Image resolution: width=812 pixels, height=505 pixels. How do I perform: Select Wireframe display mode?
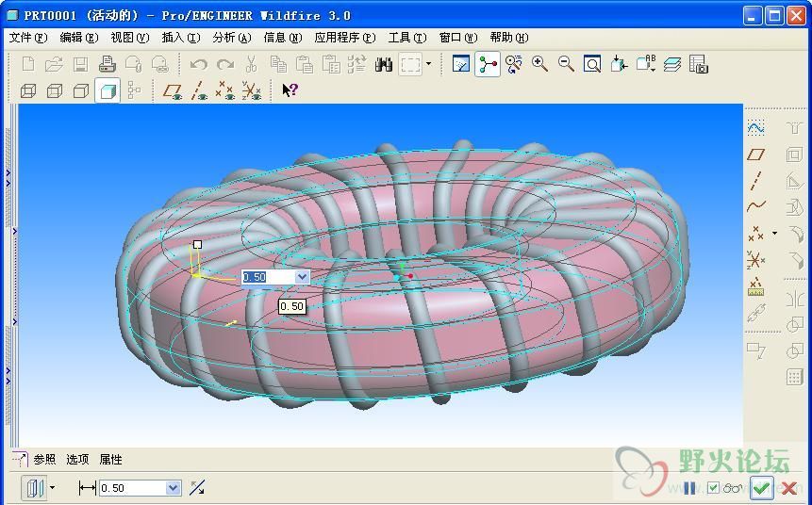(x=28, y=91)
